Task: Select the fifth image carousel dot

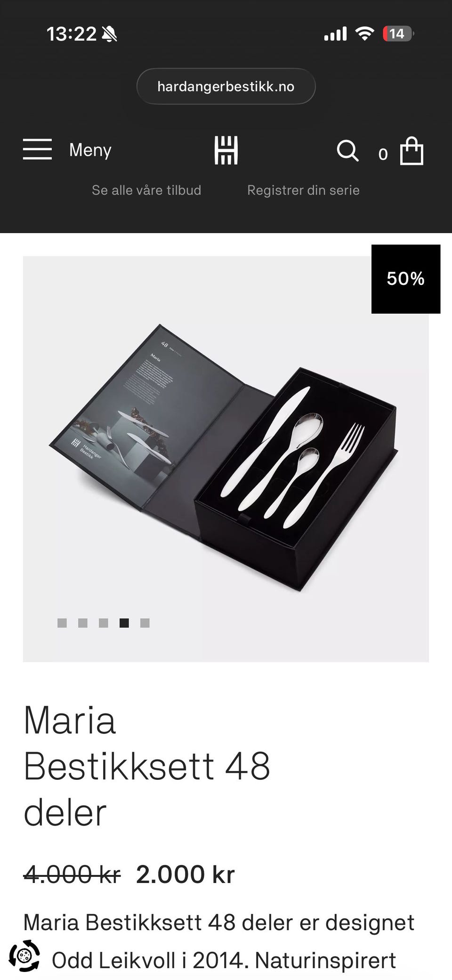Action: (145, 623)
